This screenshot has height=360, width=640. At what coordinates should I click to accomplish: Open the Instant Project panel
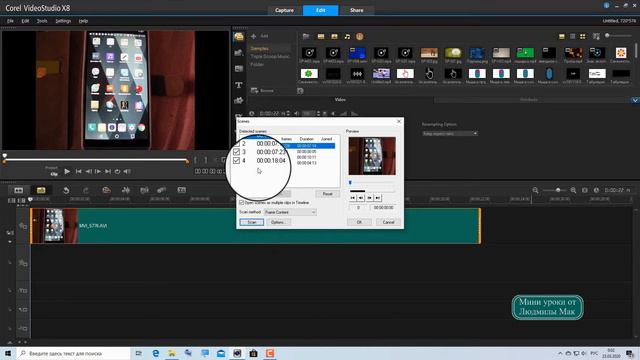pos(239,53)
